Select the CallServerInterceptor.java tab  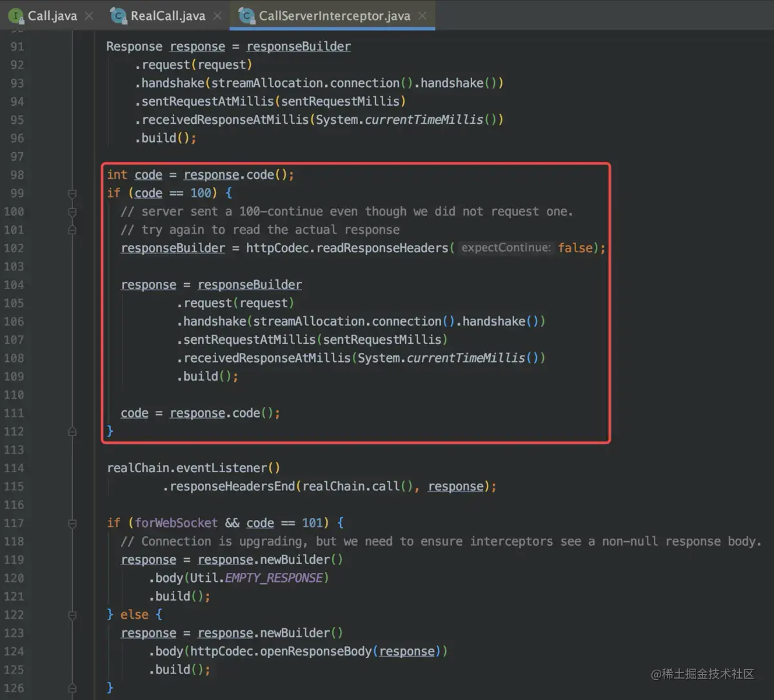pos(333,15)
